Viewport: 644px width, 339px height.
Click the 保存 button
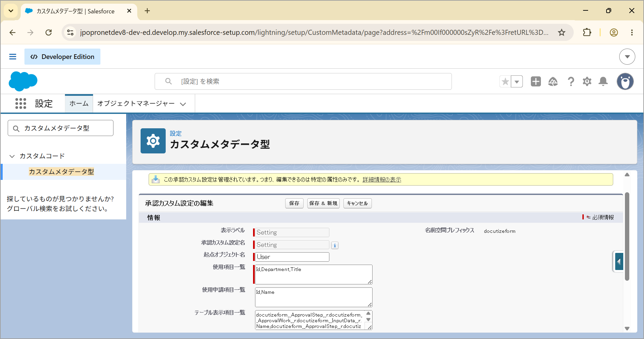[294, 203]
